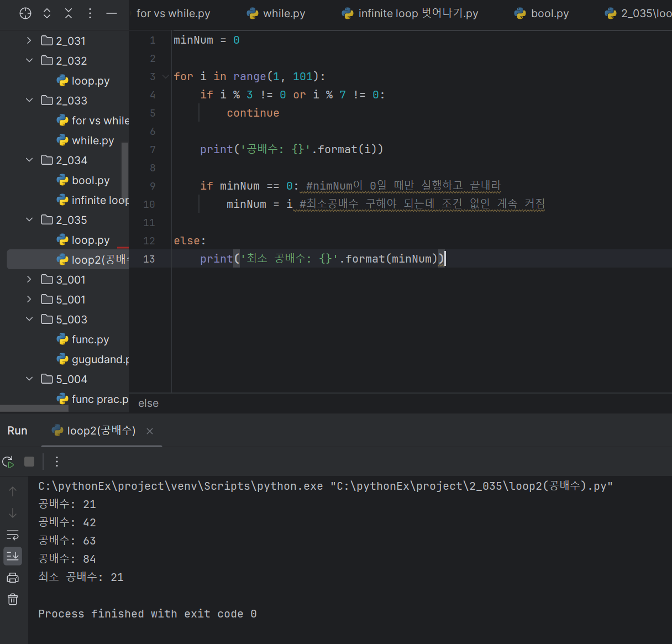Viewport: 672px width, 644px height.
Task: Click the Collapse All icon in the project panel
Action: click(69, 13)
